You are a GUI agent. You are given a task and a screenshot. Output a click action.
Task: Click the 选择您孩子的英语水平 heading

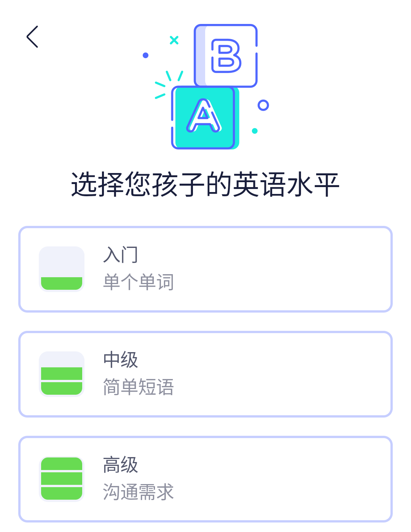coord(205,185)
